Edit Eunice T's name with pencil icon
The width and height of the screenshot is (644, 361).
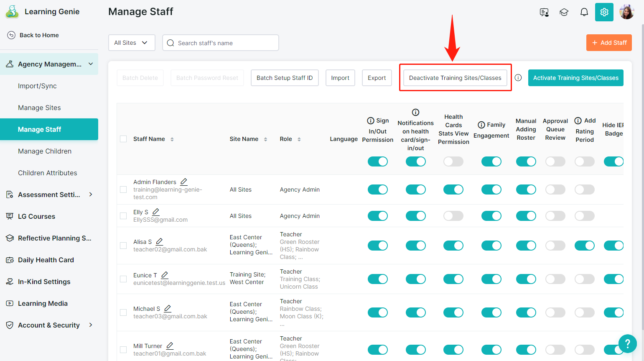165,275
